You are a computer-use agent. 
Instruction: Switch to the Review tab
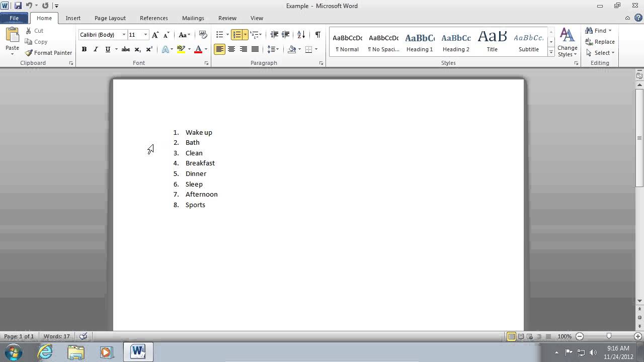click(227, 18)
